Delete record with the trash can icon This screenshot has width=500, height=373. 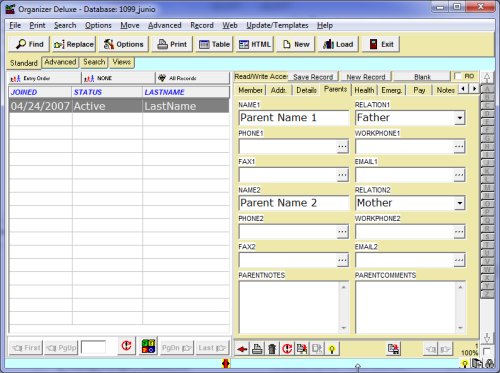tap(272, 349)
